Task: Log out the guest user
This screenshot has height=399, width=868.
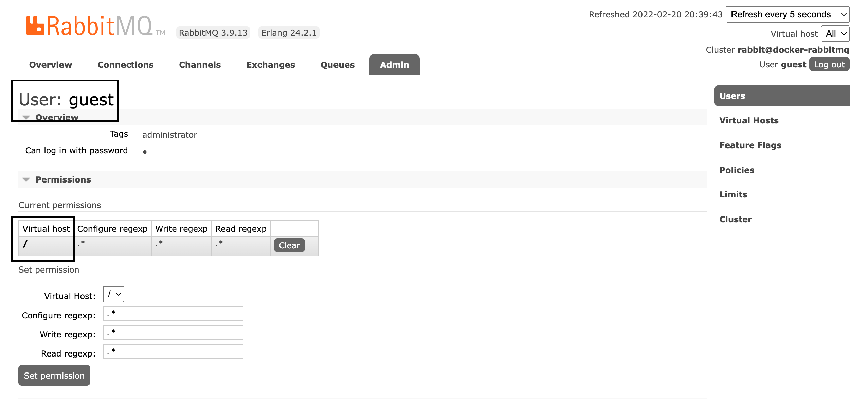Action: click(x=829, y=64)
